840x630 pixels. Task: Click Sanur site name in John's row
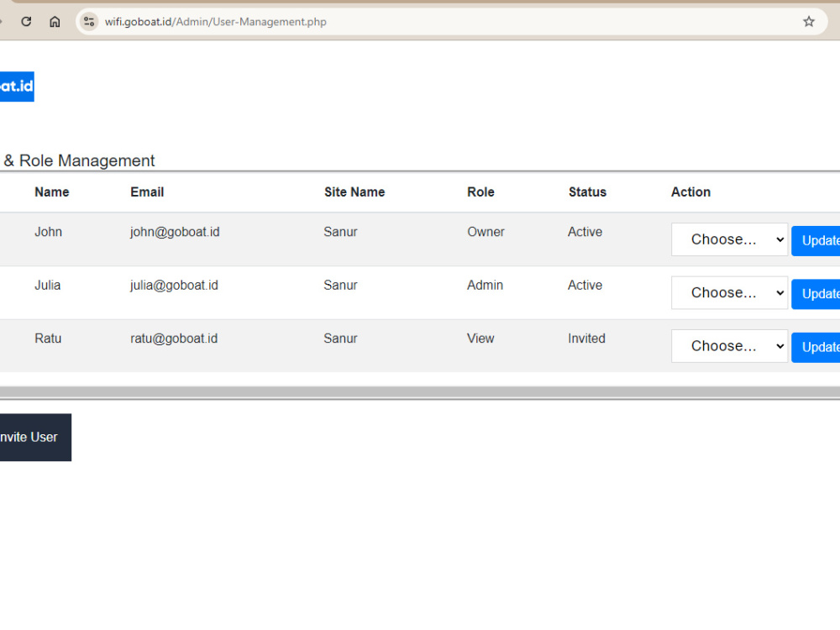(340, 232)
